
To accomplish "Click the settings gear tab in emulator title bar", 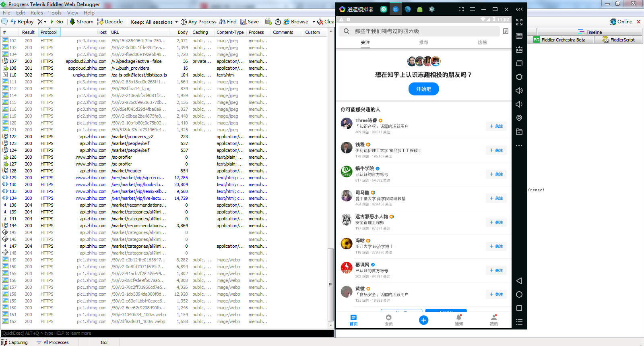I will click(x=432, y=9).
